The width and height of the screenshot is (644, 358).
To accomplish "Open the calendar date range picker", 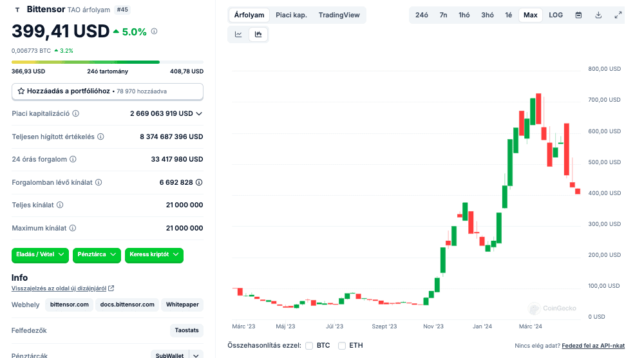I will click(x=578, y=15).
